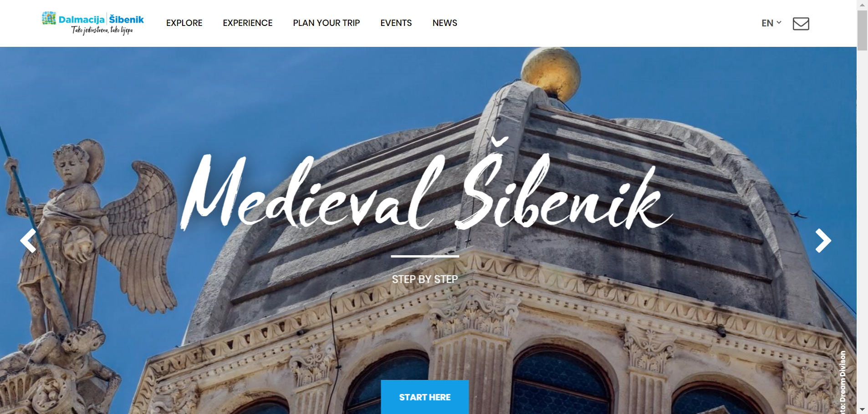This screenshot has height=414, width=868.
Task: Click the Dream Division photo credit
Action: [842, 382]
